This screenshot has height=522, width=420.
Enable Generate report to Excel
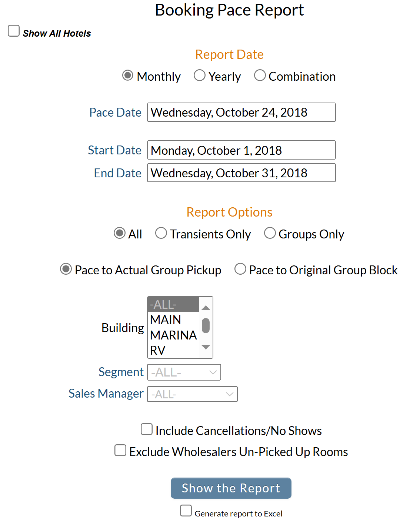click(186, 510)
